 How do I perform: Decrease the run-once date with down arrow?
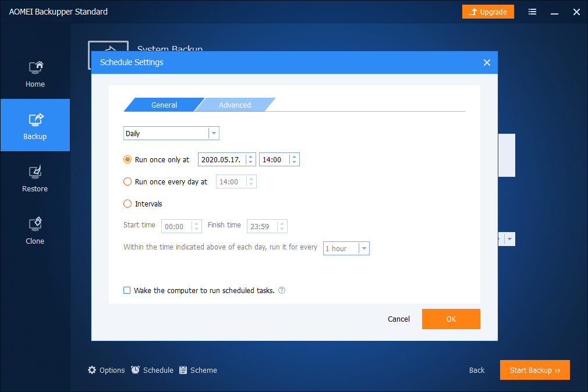[x=251, y=162]
